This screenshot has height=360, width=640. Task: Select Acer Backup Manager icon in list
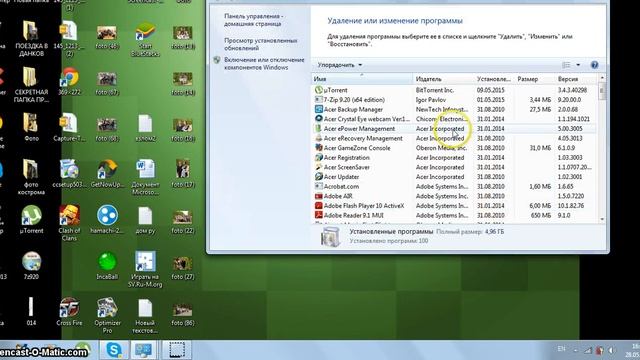319,109
